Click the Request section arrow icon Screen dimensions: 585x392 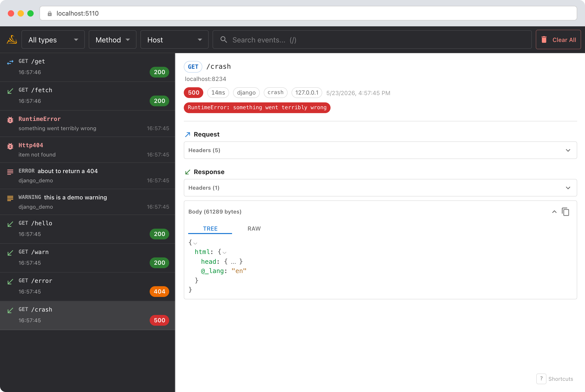point(188,135)
